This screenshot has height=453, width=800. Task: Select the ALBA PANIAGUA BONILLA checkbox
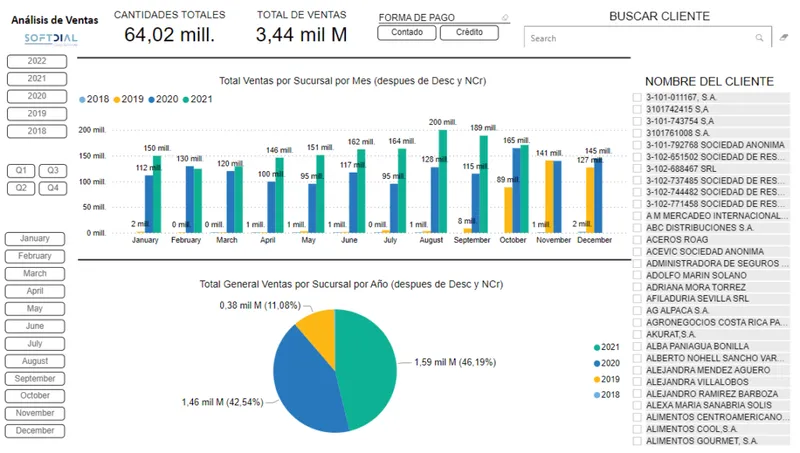(x=637, y=346)
